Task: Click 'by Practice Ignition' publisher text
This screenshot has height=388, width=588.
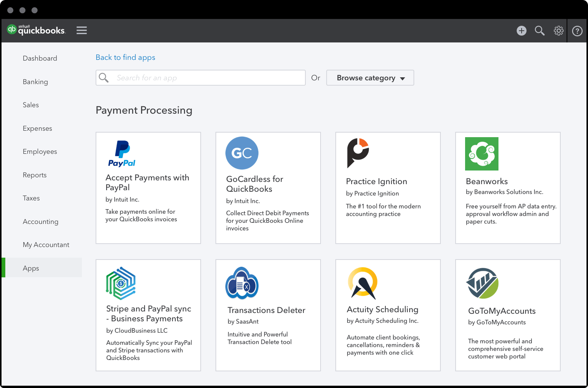Action: pyautogui.click(x=372, y=194)
